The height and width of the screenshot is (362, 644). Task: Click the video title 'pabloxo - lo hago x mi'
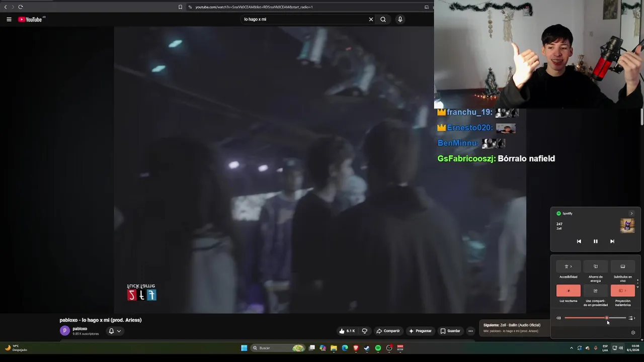101,320
